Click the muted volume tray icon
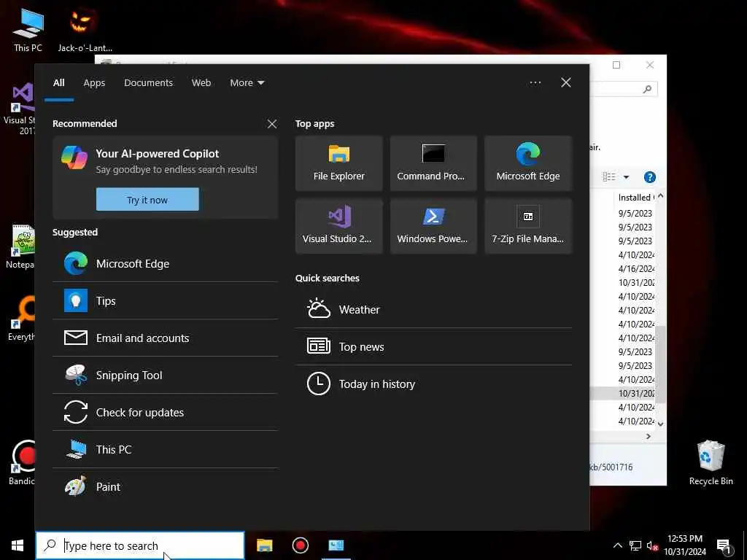747x560 pixels. coord(652,545)
